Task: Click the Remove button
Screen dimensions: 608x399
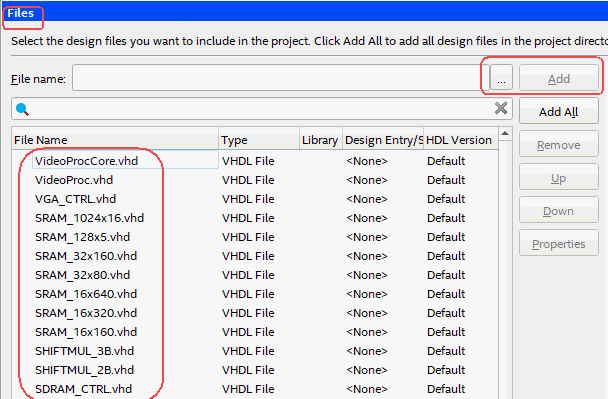Action: tap(559, 144)
